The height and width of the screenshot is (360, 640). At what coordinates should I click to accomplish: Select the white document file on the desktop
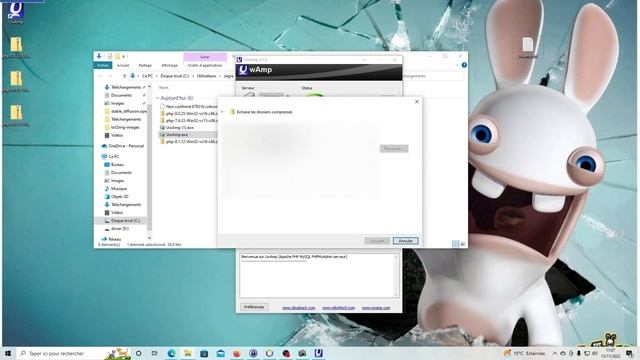coord(528,47)
